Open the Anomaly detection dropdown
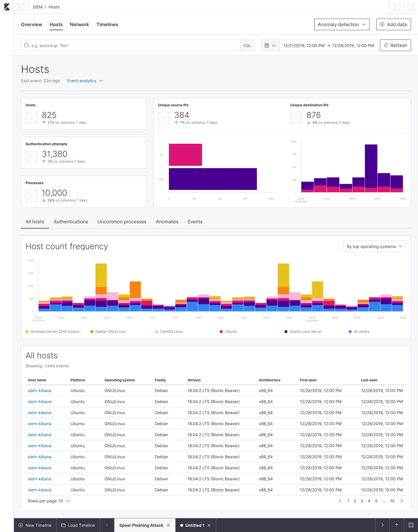418x532 pixels. [x=342, y=25]
